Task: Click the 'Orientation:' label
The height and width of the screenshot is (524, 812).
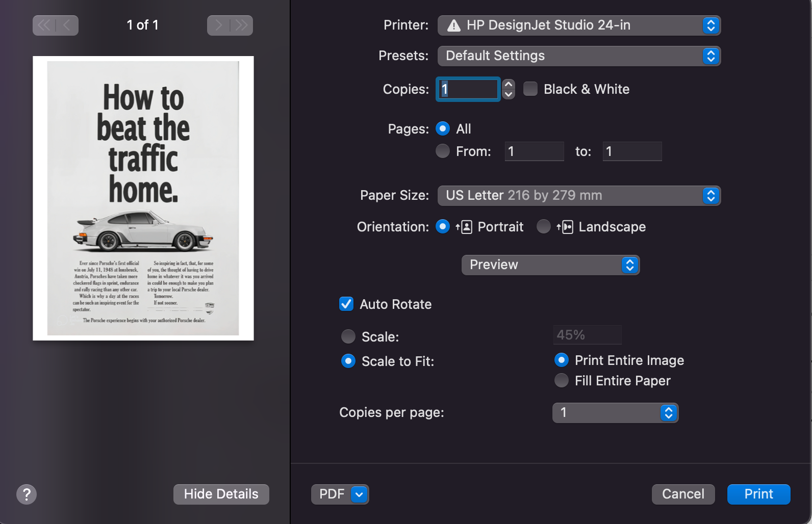Action: (x=393, y=227)
